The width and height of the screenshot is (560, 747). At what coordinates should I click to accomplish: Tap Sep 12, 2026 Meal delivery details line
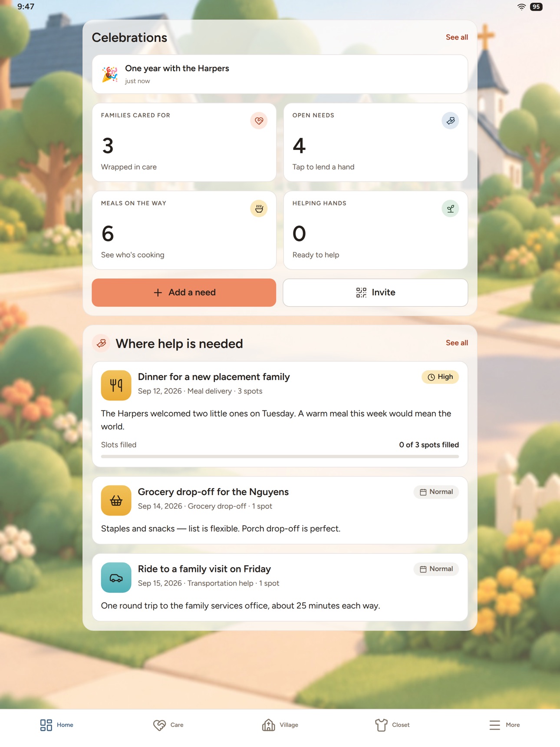coord(200,391)
